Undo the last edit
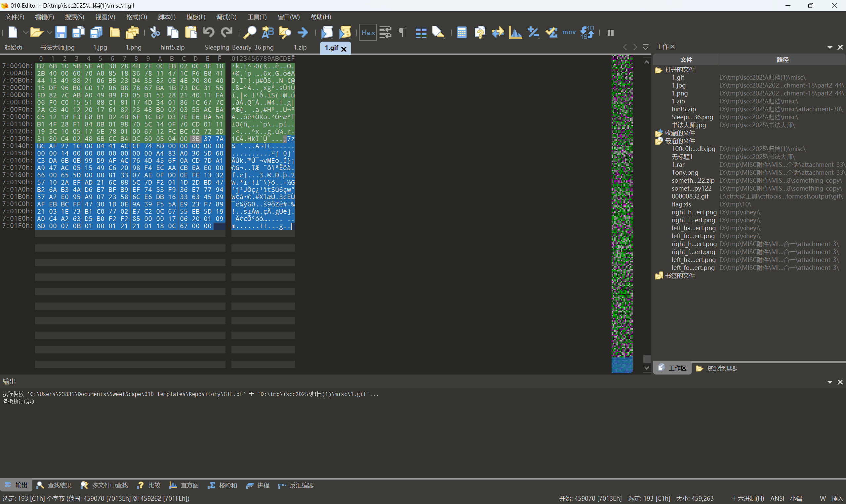The width and height of the screenshot is (846, 504). [209, 32]
